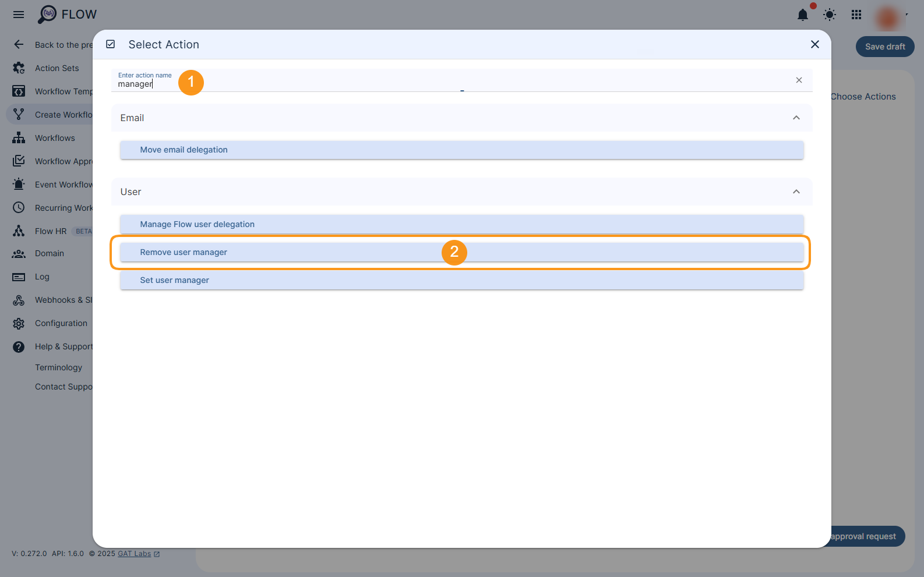Select Manage Flow user delegation action
This screenshot has width=924, height=577.
tap(462, 224)
